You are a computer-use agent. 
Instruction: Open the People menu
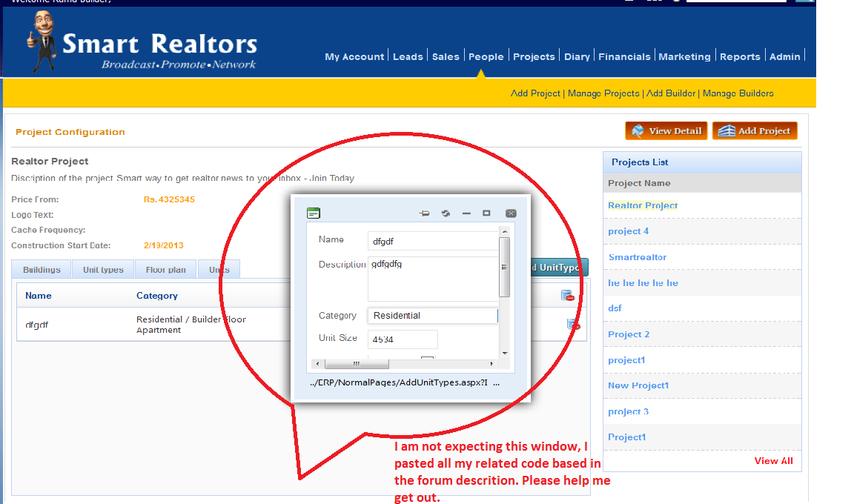[x=486, y=56]
